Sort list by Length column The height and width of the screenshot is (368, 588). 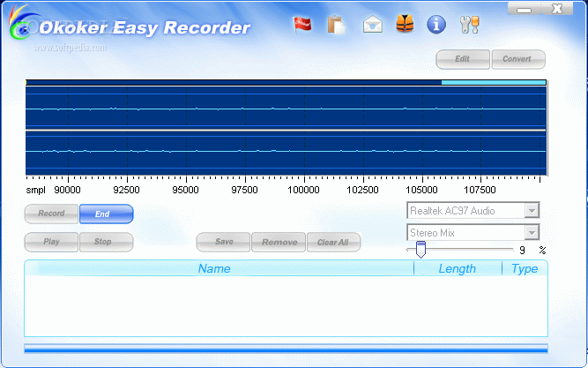pyautogui.click(x=458, y=268)
